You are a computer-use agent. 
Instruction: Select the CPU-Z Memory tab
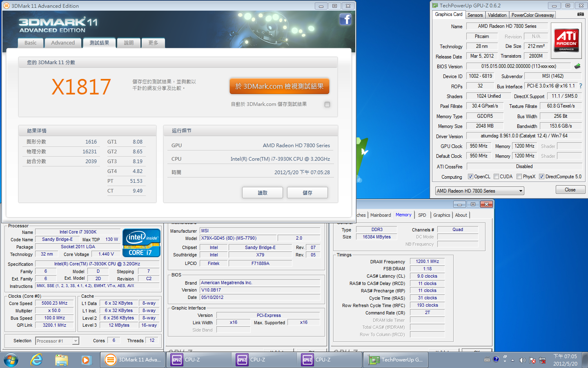(403, 215)
